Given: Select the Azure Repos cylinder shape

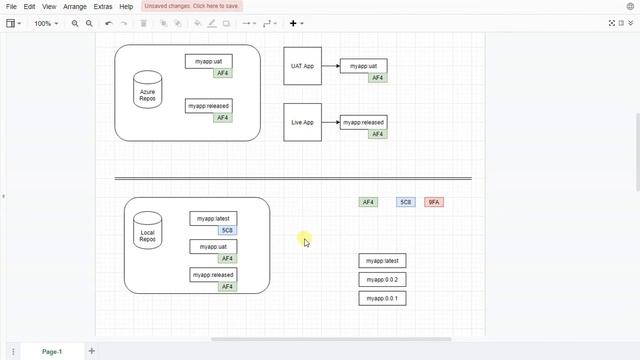Looking at the screenshot, I should [147, 89].
